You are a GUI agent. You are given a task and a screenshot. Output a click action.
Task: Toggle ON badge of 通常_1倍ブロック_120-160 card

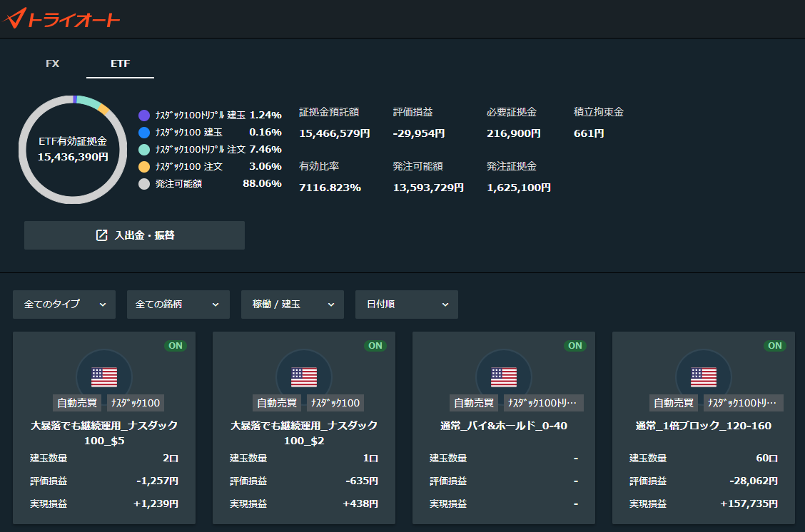click(775, 346)
